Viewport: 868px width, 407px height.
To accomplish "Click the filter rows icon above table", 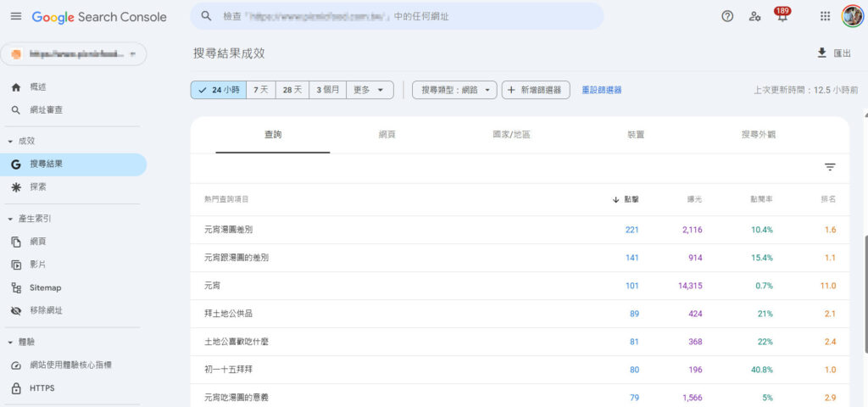I will (830, 168).
